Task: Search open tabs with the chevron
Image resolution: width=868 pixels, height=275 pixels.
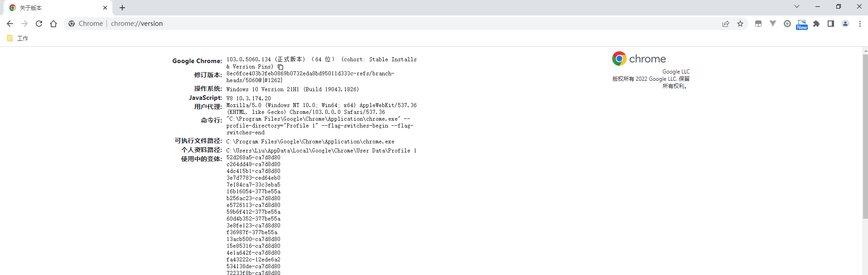Action: (x=797, y=6)
